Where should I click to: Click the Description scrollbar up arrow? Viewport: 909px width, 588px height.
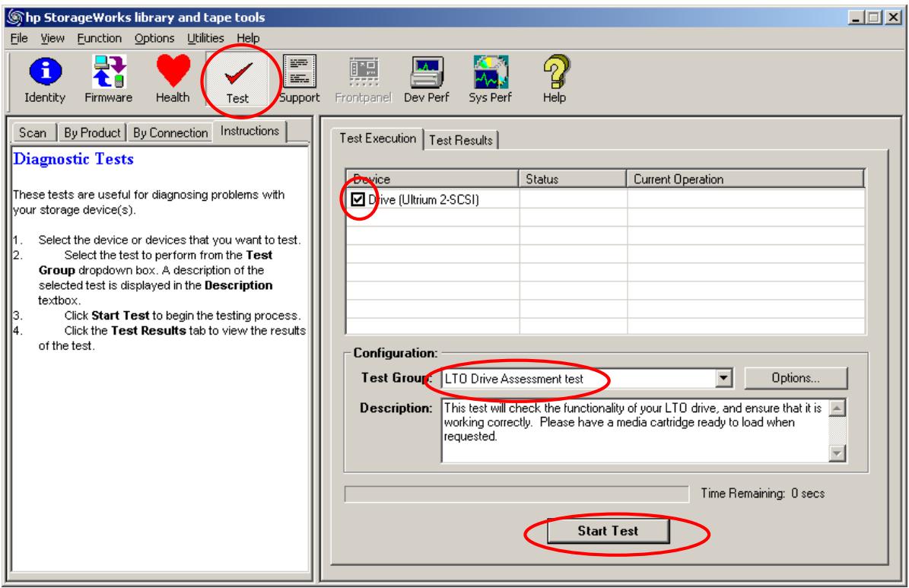(837, 408)
